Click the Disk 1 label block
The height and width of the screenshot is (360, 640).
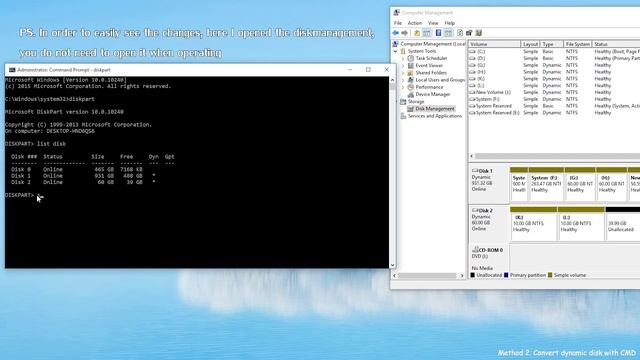click(x=489, y=184)
